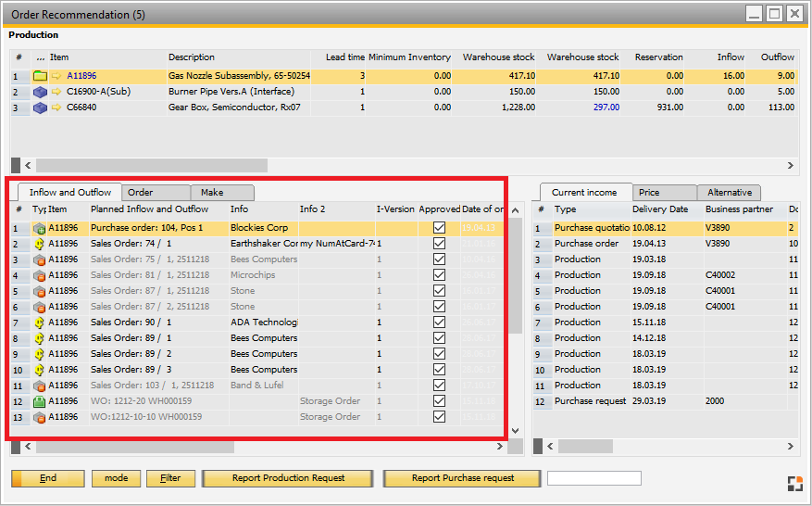Click the empty text field beside Report Purchase request
Image resolution: width=812 pixels, height=506 pixels.
coord(593,478)
